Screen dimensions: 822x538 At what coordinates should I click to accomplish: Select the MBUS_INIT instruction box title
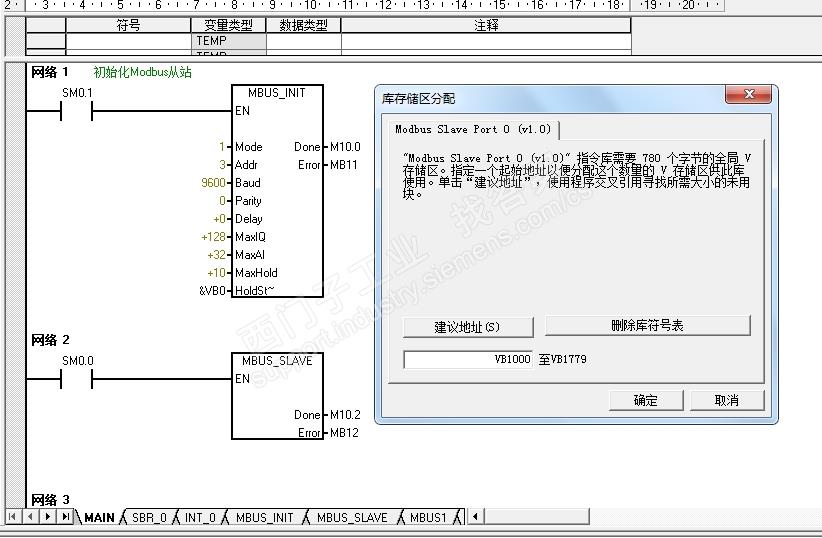[277, 93]
